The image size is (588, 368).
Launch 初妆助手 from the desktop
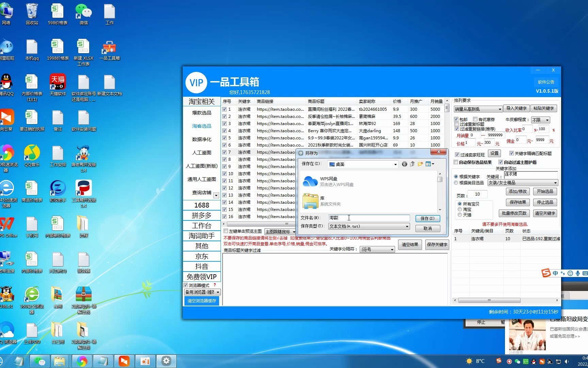point(58,191)
